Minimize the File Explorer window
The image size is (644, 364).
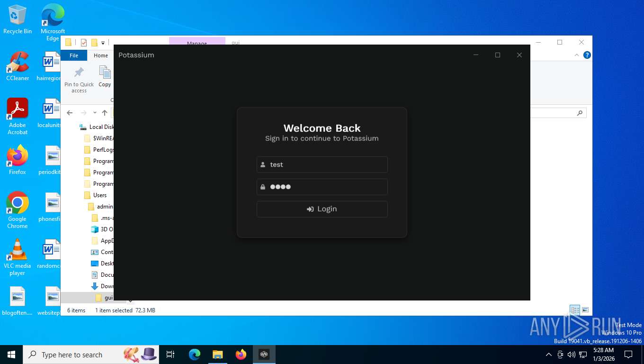coord(538,42)
